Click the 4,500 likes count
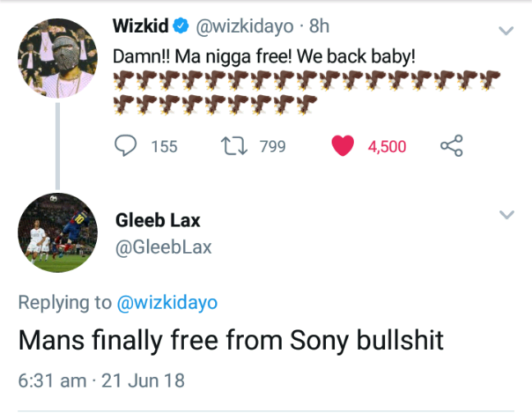 (x=387, y=146)
